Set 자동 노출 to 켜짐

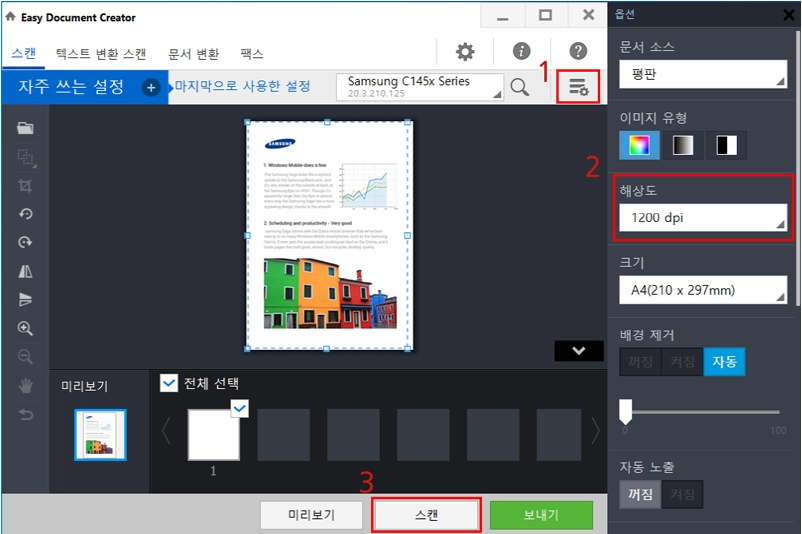682,494
